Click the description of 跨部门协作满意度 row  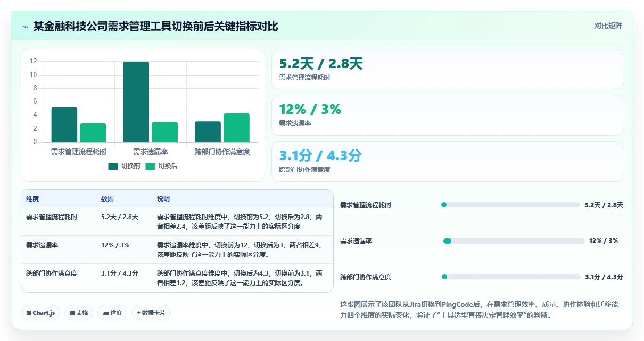click(x=240, y=278)
